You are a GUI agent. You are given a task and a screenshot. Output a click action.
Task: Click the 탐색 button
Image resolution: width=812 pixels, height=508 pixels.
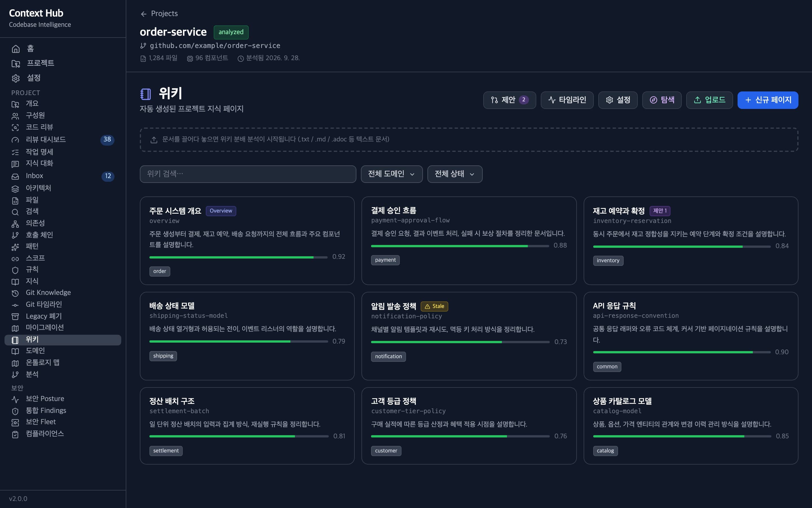[x=662, y=100]
